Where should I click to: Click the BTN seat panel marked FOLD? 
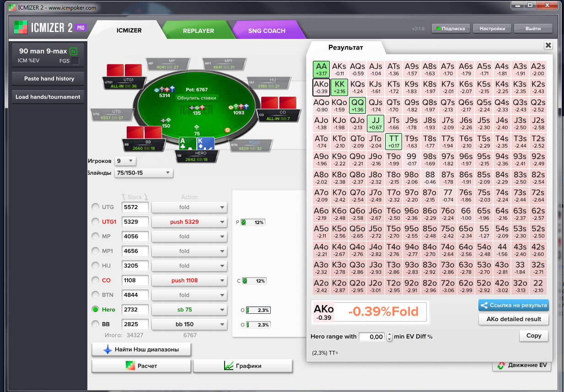(251, 146)
